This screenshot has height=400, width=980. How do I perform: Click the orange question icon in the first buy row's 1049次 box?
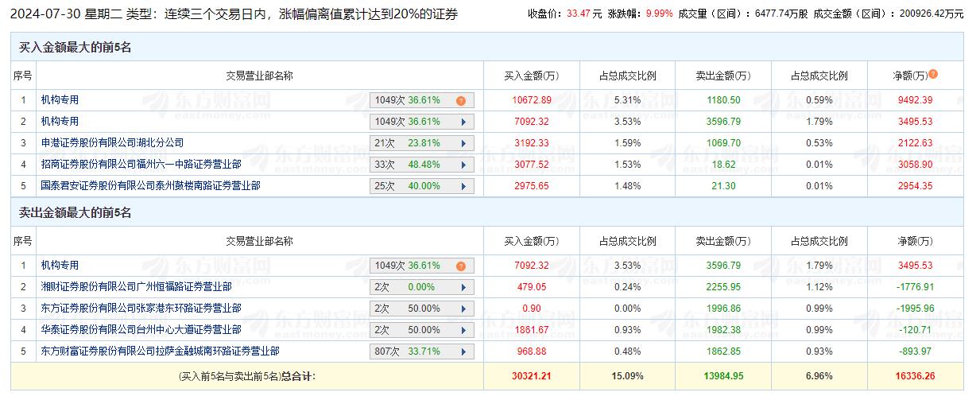(460, 100)
